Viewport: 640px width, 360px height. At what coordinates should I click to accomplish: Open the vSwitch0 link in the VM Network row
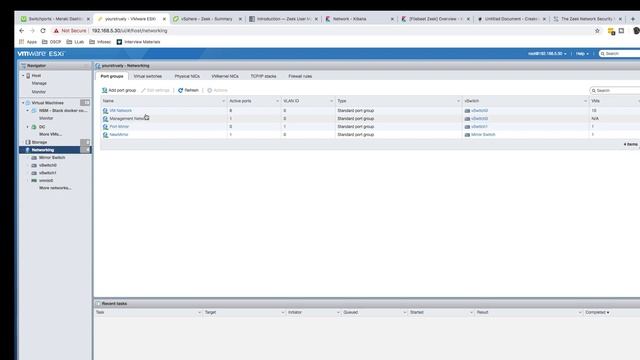pos(479,111)
